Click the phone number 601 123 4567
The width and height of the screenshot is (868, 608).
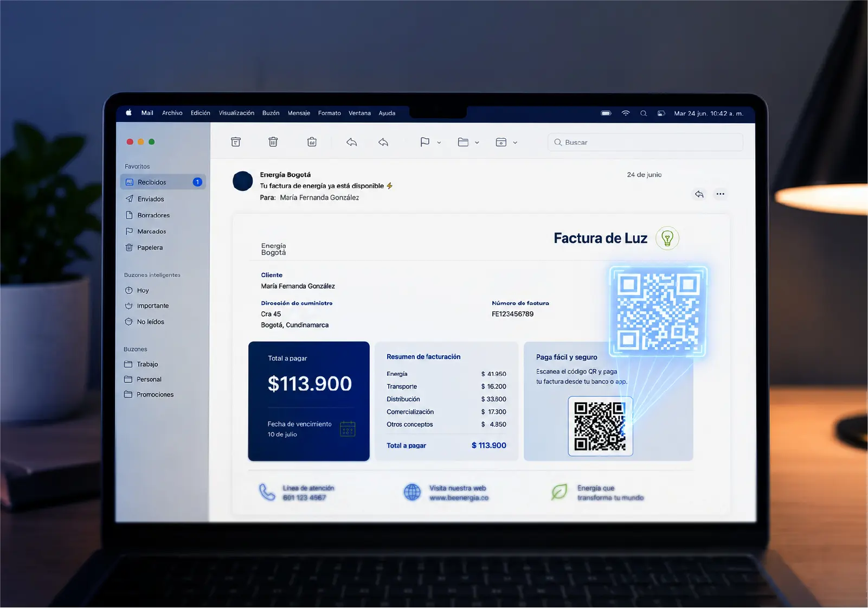[304, 498]
